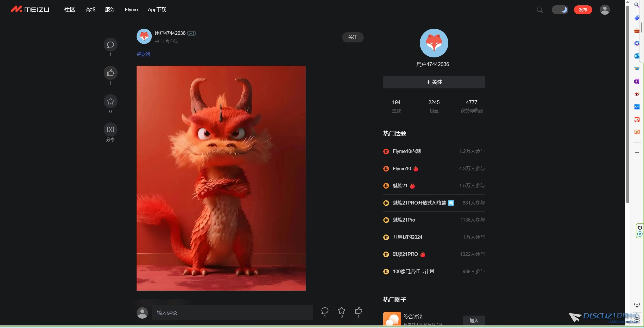644x328 pixels.
Task: Open the Flyme10内测 hot topic
Action: [406, 151]
